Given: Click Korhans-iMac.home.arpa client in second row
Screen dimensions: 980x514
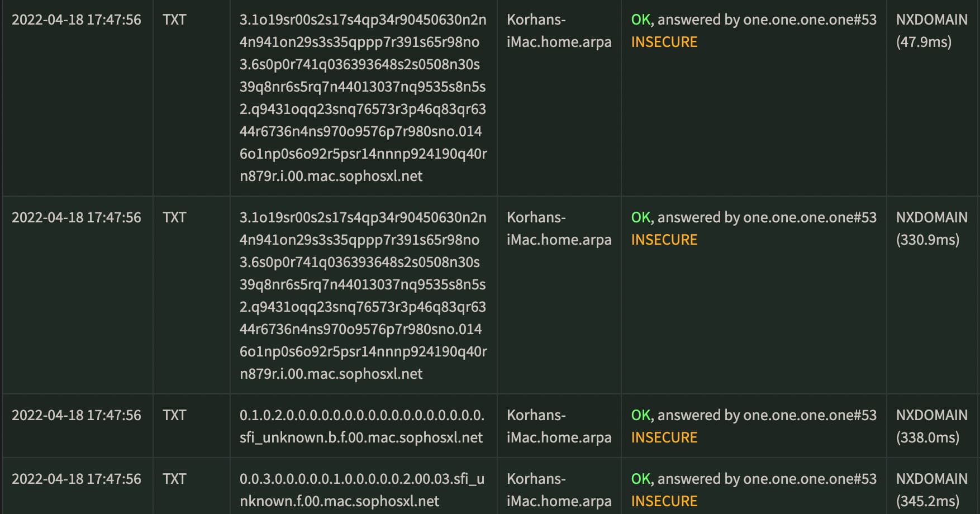Looking at the screenshot, I should coord(559,229).
